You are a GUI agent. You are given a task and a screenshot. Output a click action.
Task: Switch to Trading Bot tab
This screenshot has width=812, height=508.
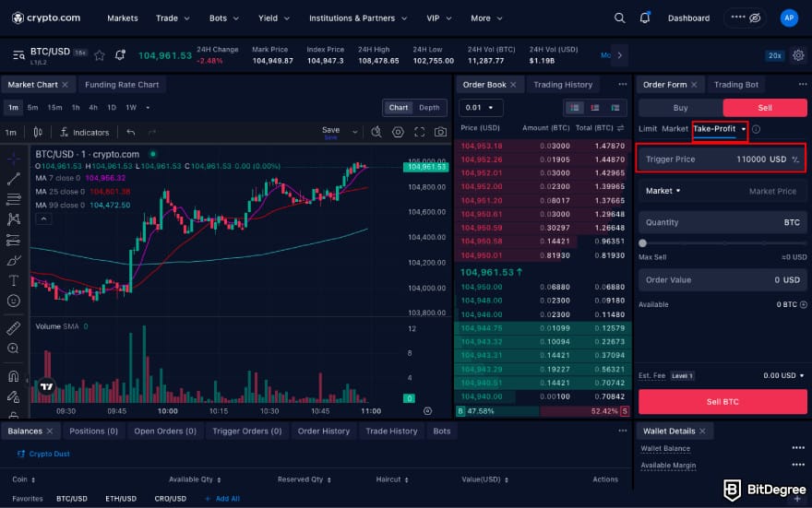(x=736, y=84)
